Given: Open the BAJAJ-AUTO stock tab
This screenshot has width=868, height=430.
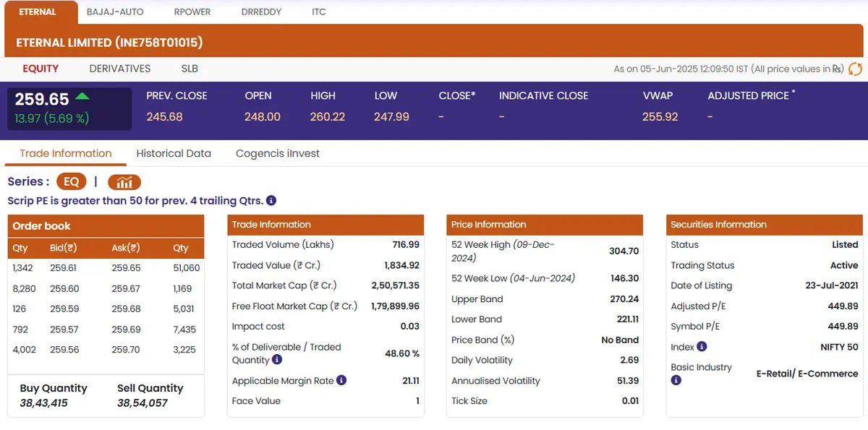Looking at the screenshot, I should coord(115,12).
